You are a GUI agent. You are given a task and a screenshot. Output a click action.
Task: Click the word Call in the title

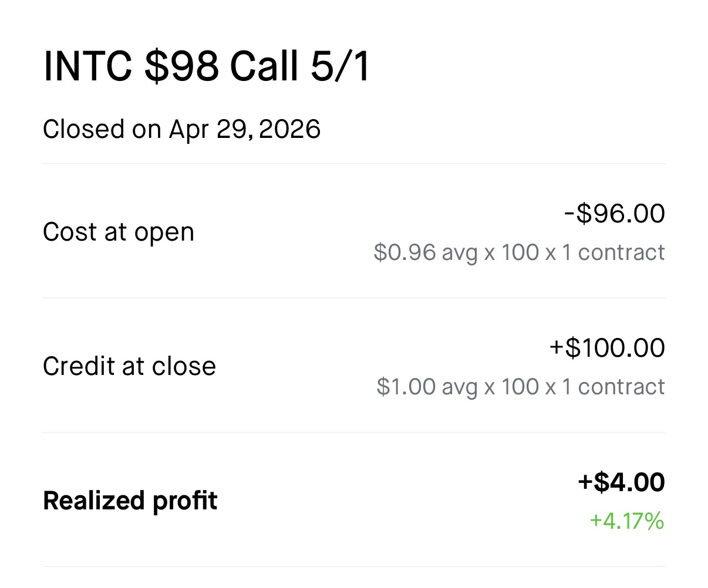264,66
